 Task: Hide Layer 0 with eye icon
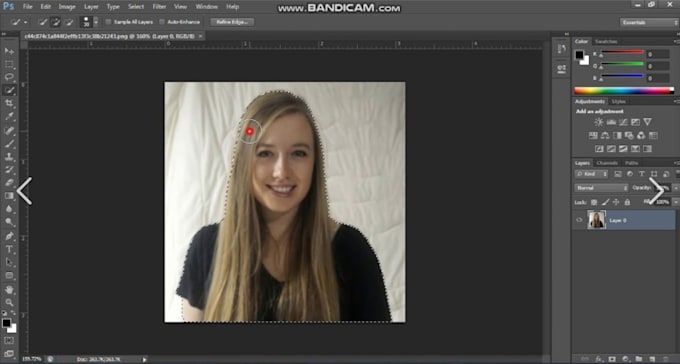point(579,220)
